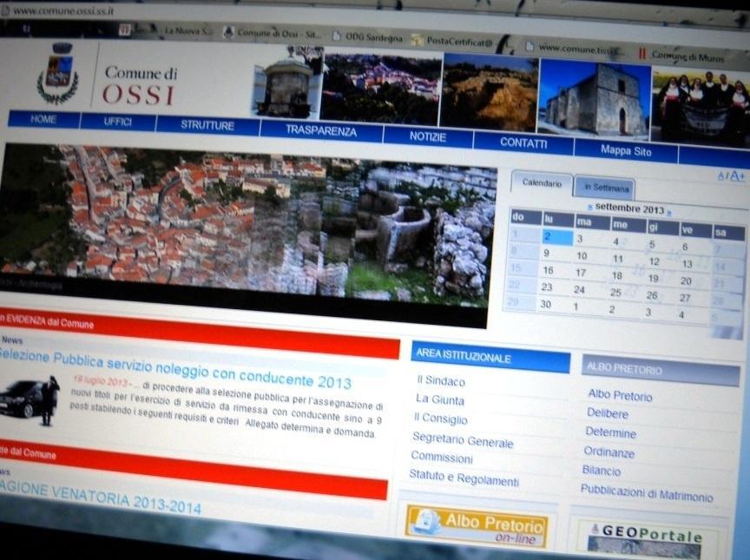The width and height of the screenshot is (750, 560).
Task: Click the A/A+ font size control
Action: 732,176
